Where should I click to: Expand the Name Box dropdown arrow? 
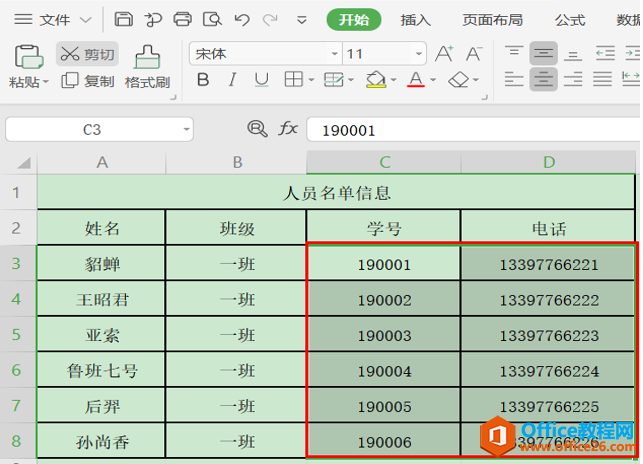click(x=186, y=130)
